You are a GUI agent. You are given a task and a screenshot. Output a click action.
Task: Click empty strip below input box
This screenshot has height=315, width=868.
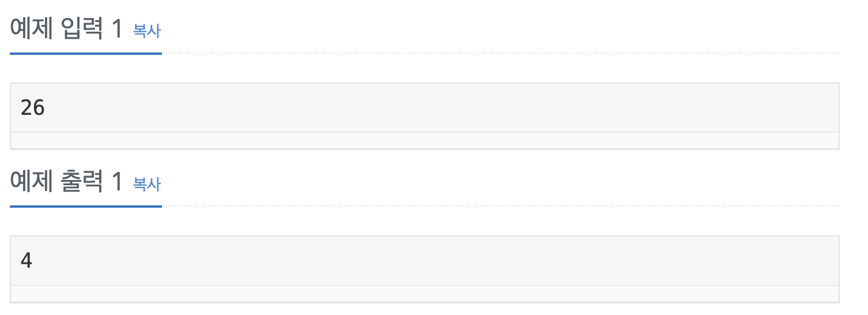pos(425,141)
